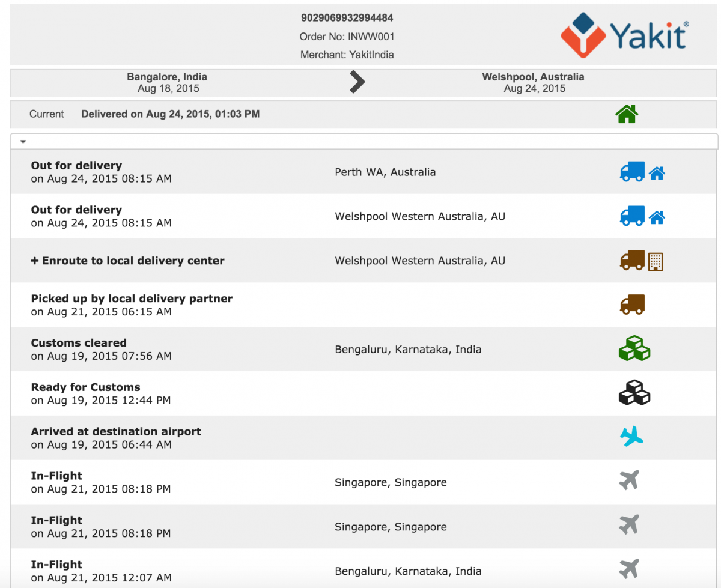
Task: Select the Customs cleared status row
Action: 364,349
